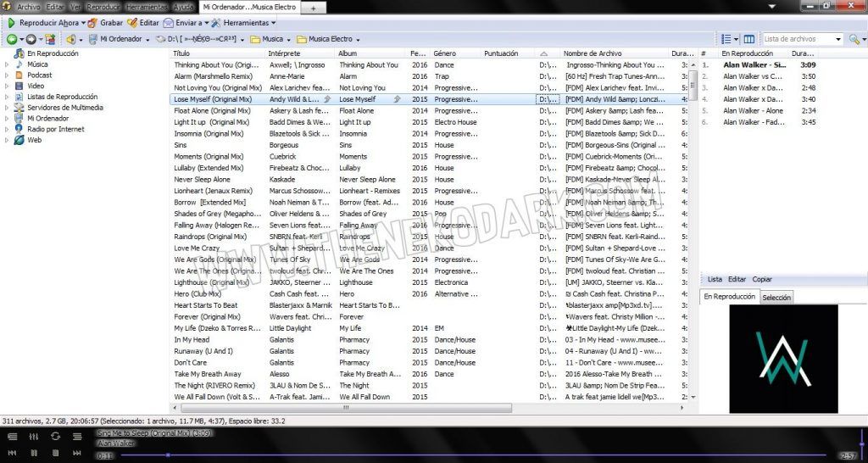Screen dimensions: 868x463
Task: Select Radio por Internet in the tree
Action: [56, 130]
